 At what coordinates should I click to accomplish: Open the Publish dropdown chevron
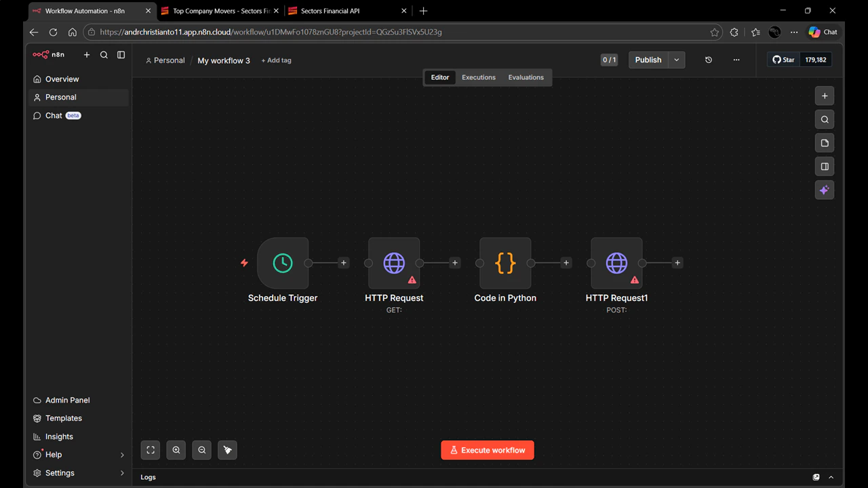(x=676, y=60)
